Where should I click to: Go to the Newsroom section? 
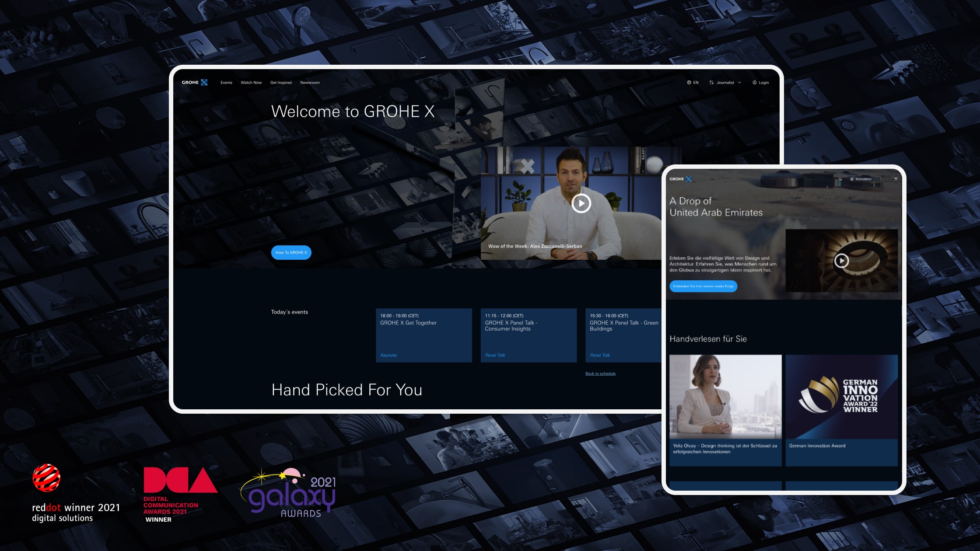[x=310, y=82]
